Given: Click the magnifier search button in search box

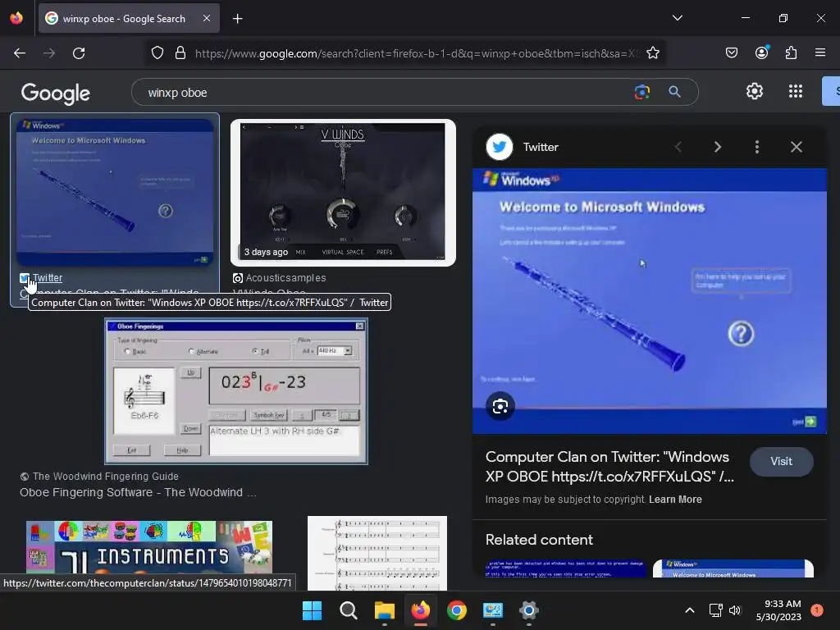Looking at the screenshot, I should point(674,92).
